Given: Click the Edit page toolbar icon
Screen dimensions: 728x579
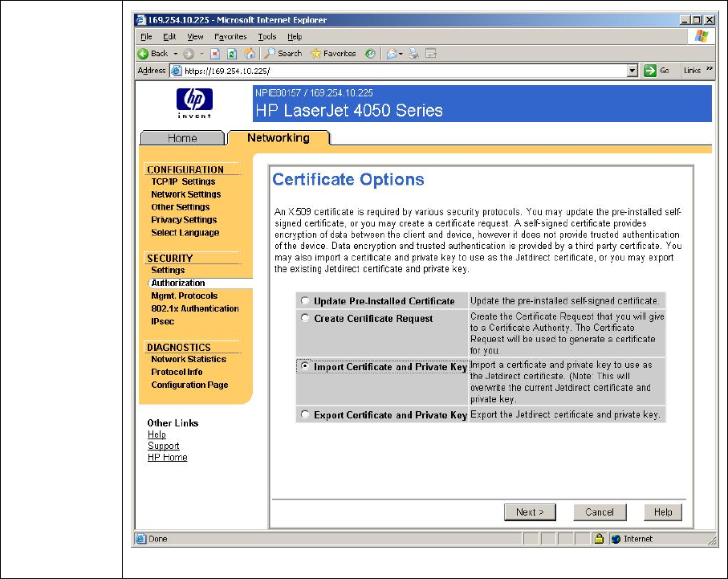Looking at the screenshot, I should (431, 54).
